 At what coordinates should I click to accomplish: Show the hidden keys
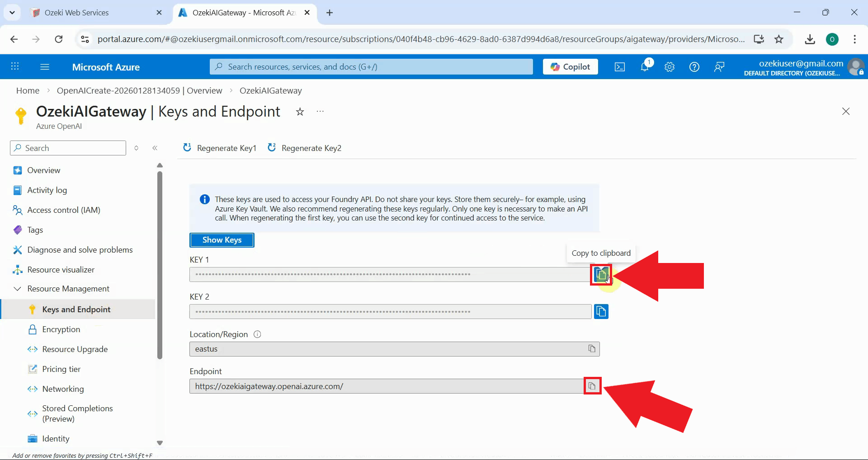(222, 240)
